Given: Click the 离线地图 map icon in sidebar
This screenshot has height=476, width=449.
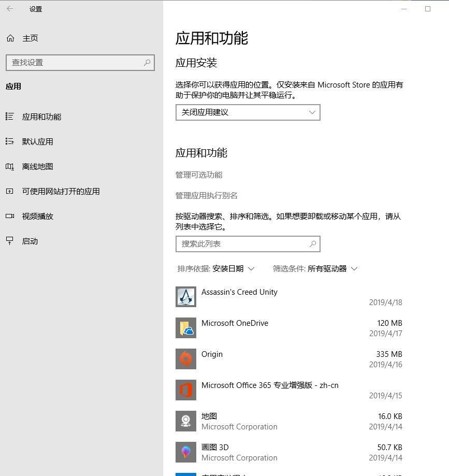Looking at the screenshot, I should click(10, 166).
